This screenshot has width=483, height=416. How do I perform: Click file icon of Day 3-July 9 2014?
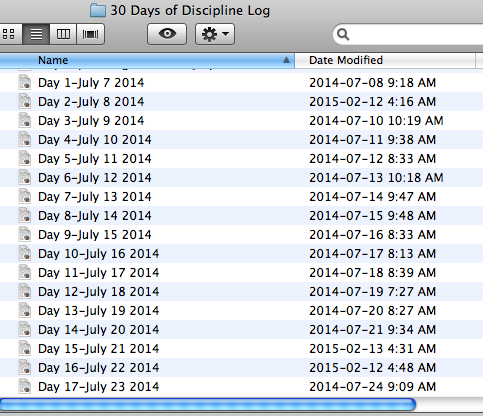(x=25, y=120)
